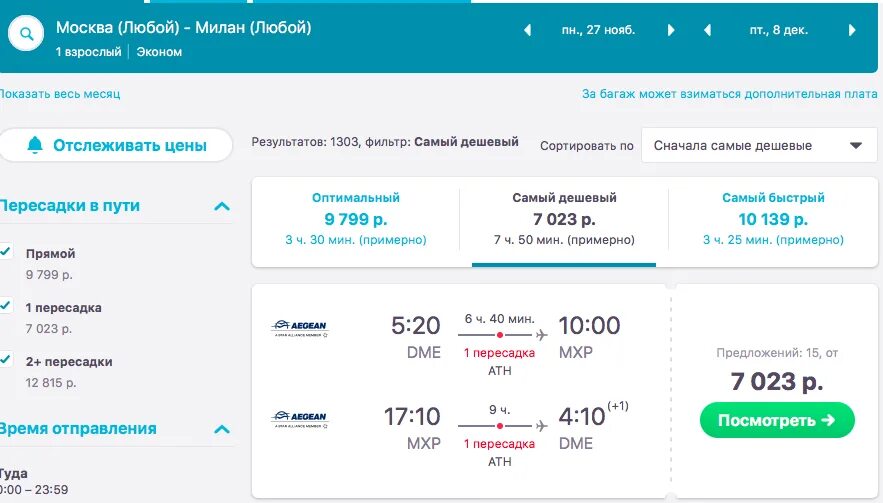Toggle the Прямой direct flights checkbox
The width and height of the screenshot is (883, 503).
pos(6,252)
